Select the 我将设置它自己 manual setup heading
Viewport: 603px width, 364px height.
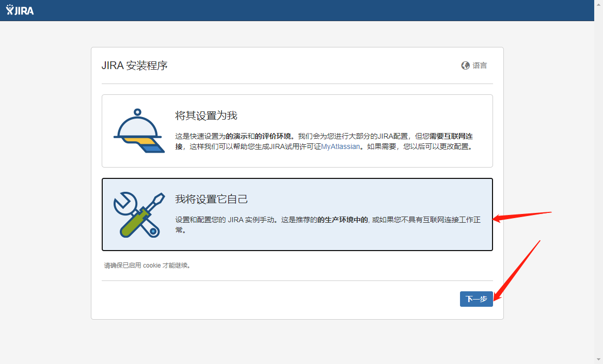[x=211, y=199]
